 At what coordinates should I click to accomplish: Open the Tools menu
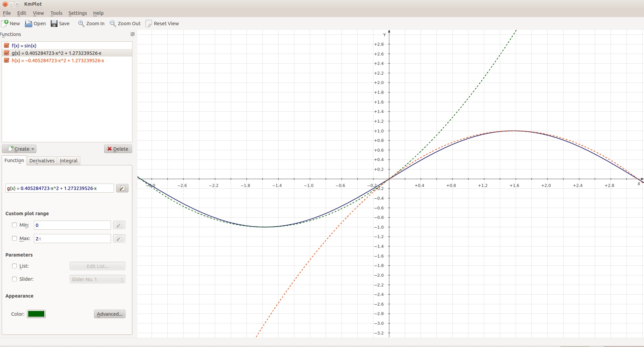56,13
